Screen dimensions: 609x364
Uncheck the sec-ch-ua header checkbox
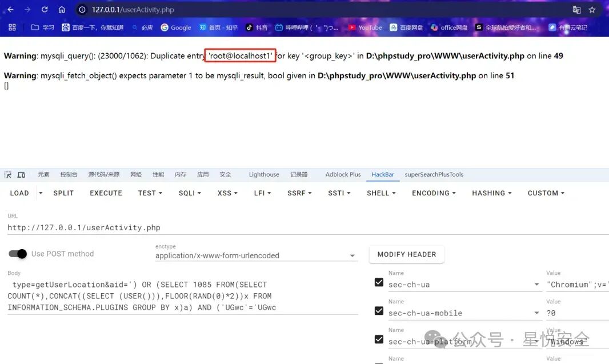coord(379,282)
